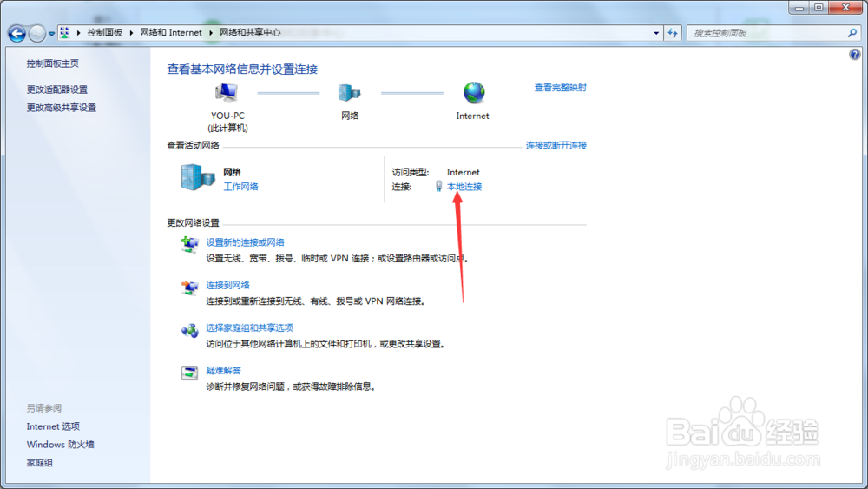Click the Back navigation arrow button
Screen dimensions: 868x489
tap(16, 33)
